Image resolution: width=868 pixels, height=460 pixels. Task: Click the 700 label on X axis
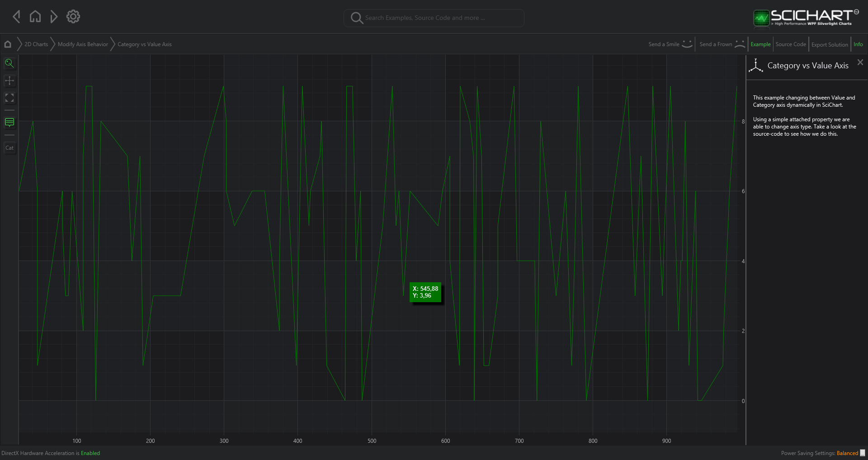pyautogui.click(x=519, y=441)
